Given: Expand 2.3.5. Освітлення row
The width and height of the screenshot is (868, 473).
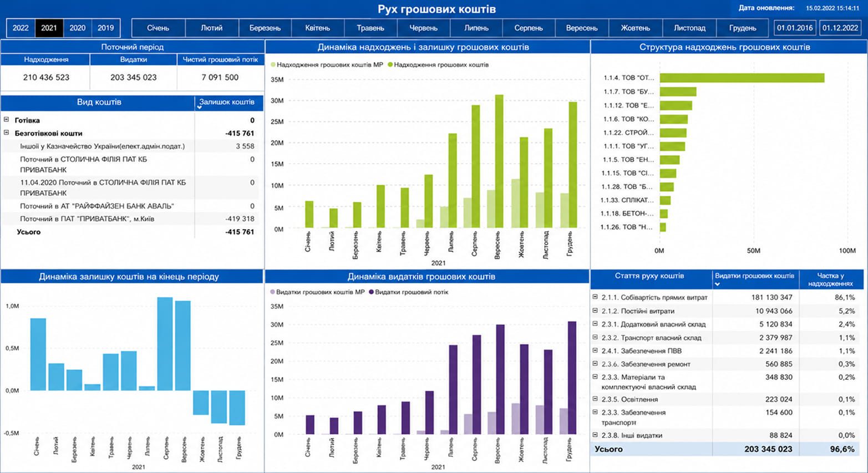Looking at the screenshot, I should point(595,399).
